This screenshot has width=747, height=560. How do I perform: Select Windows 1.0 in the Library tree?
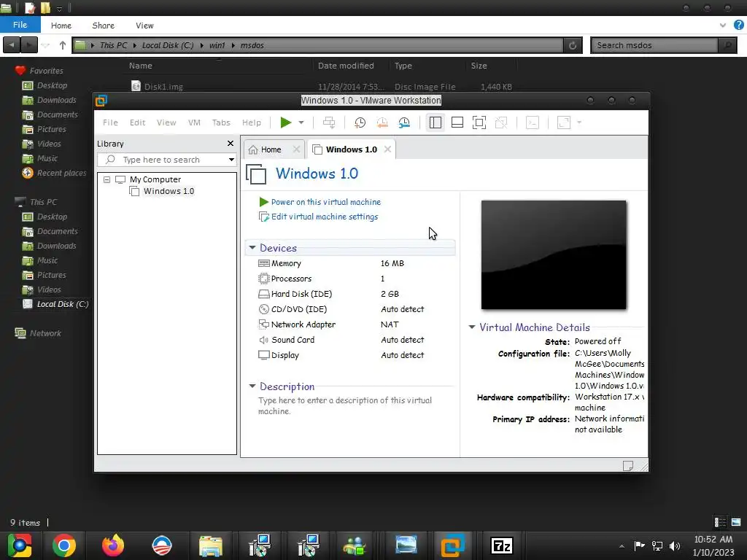click(169, 191)
